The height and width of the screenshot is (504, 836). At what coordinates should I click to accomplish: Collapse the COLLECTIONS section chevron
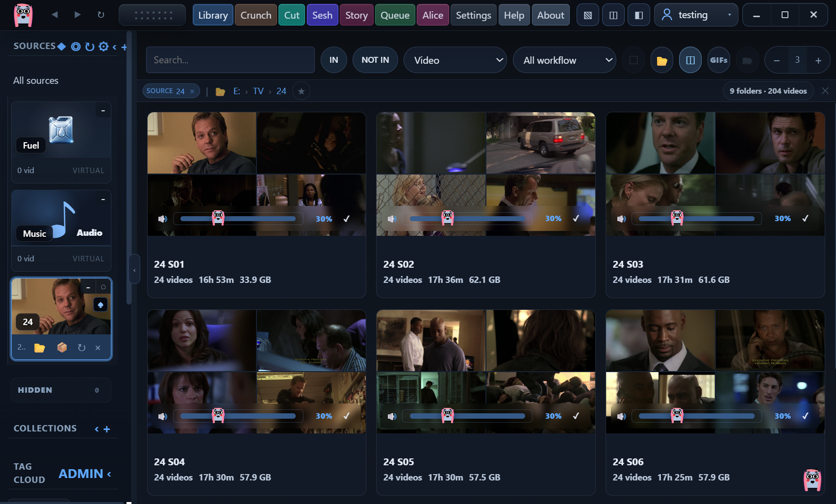[97, 429]
